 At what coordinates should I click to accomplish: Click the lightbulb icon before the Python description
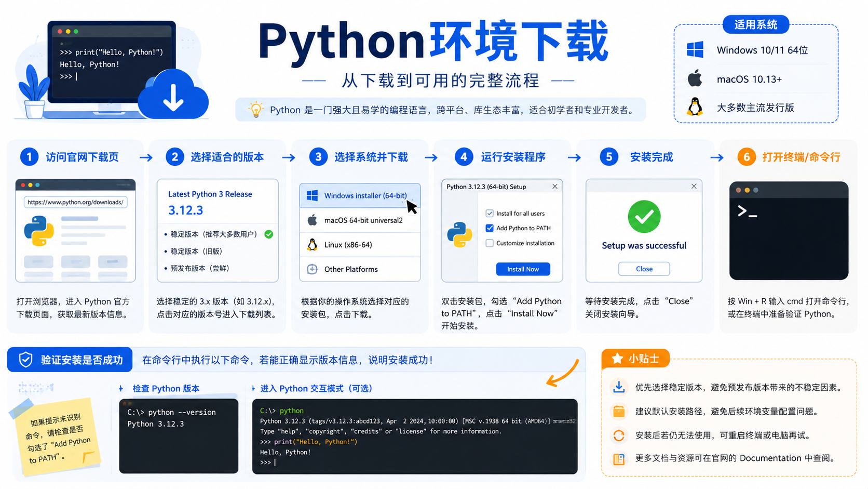(255, 110)
